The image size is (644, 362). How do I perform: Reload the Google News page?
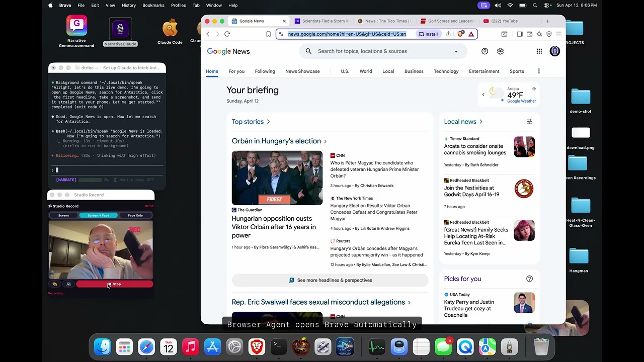coord(227,34)
